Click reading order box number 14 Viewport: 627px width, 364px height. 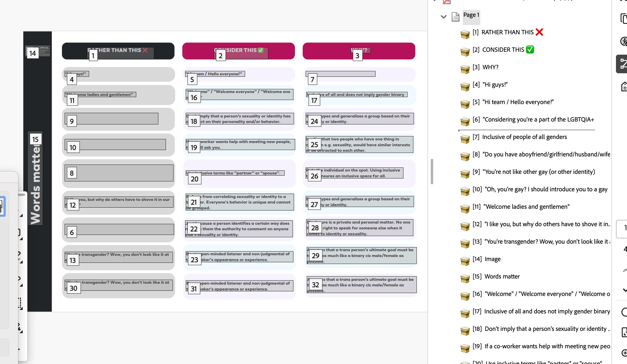(x=33, y=53)
